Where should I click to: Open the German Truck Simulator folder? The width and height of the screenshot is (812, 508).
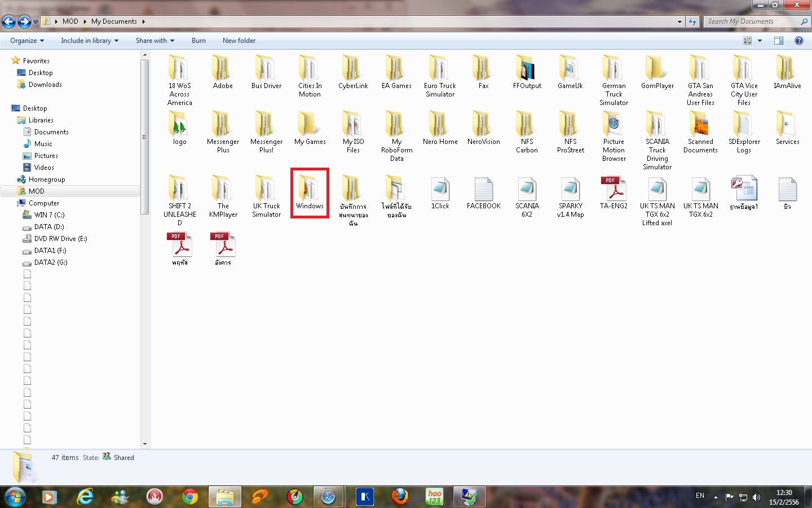pyautogui.click(x=614, y=80)
